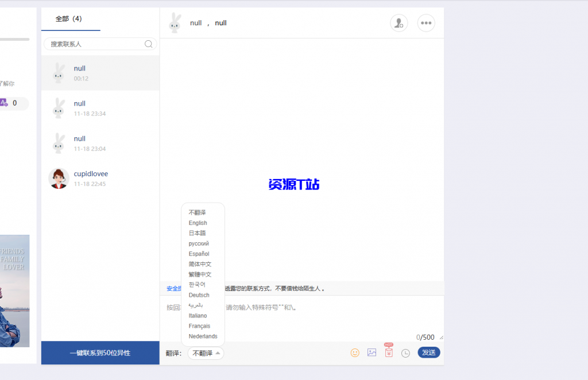
Task: Select 한국어 in the translation list
Action: 197,284
